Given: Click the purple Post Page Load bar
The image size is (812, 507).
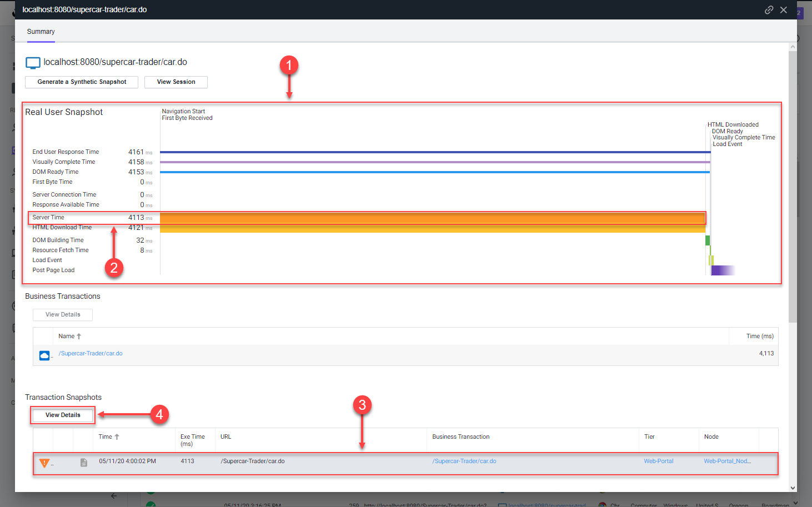Looking at the screenshot, I should (722, 270).
